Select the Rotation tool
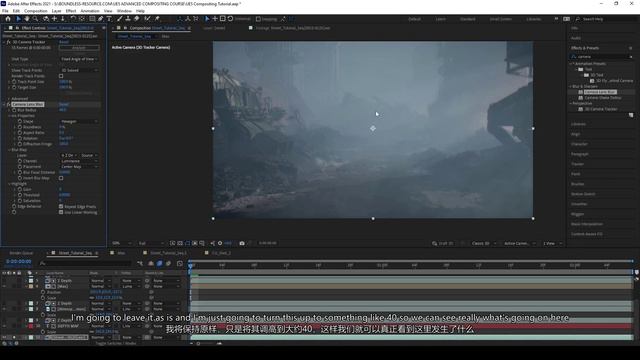This screenshot has height=360, width=640. (x=73, y=19)
